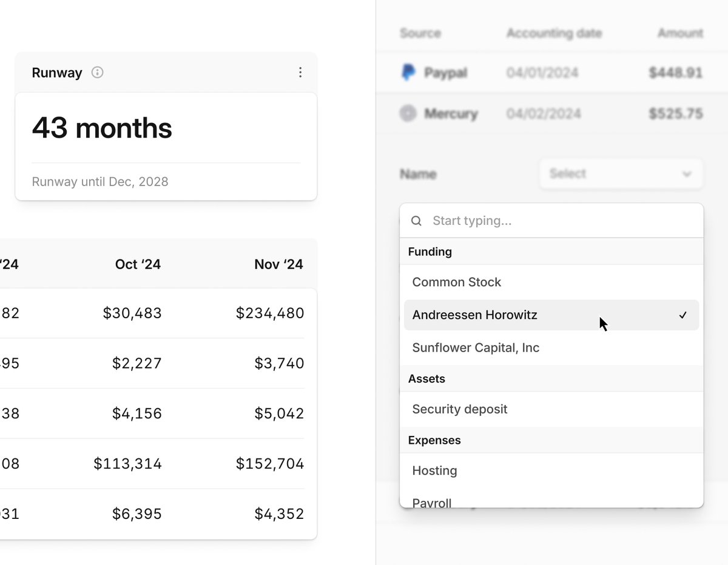Screen dimensions: 728x565
Task: Click the 43 months runway value
Action: pos(102,128)
